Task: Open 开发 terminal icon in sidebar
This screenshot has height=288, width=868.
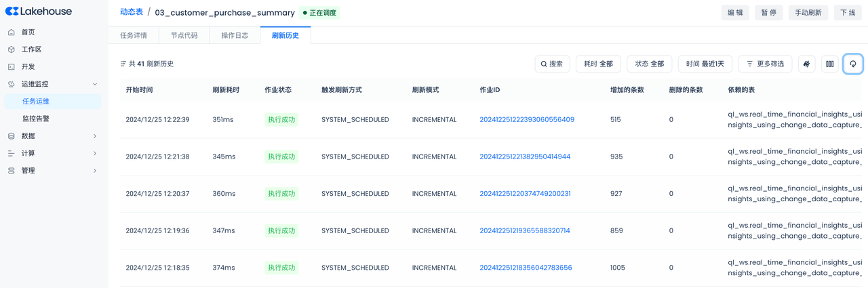Action: pos(12,66)
